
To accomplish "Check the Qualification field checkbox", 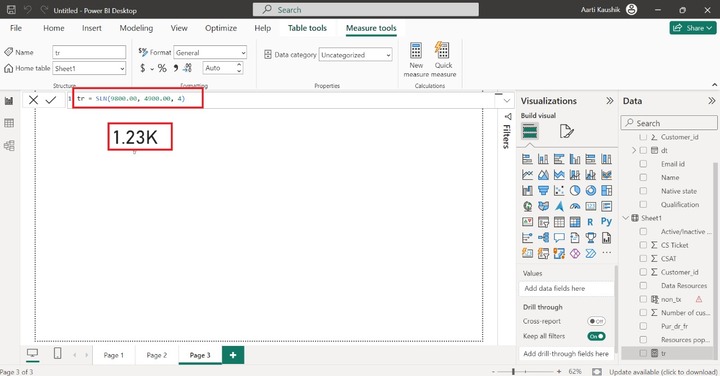I will pos(643,204).
